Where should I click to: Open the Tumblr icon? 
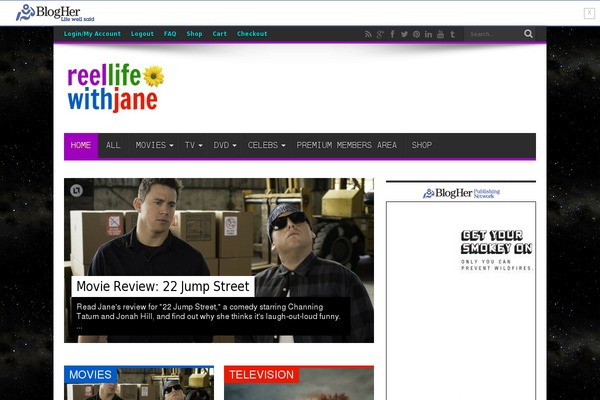[453, 34]
